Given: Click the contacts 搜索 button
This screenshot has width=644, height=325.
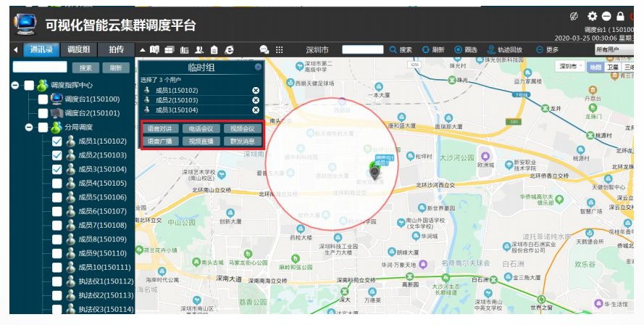Looking at the screenshot, I should (x=85, y=68).
